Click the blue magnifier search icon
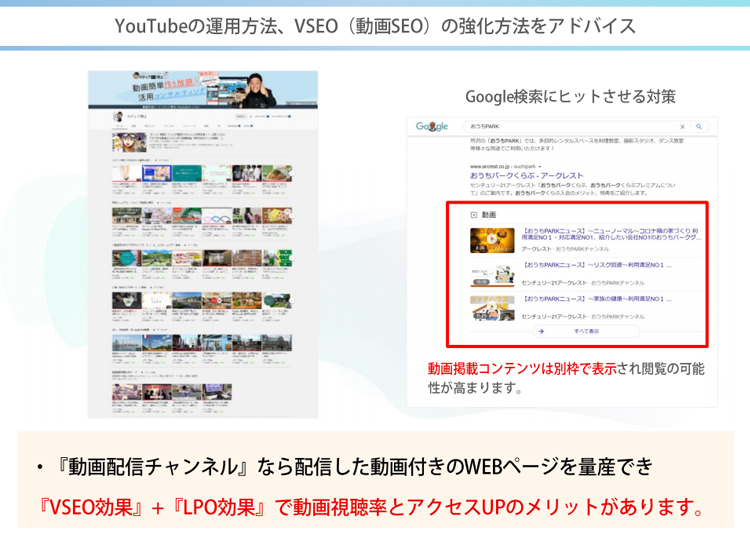 point(699,127)
